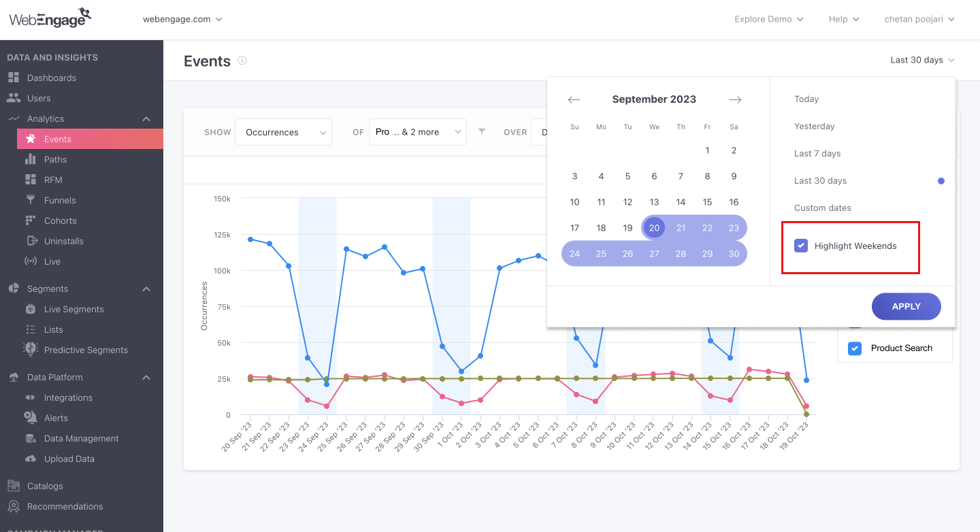
Task: Click the Funnels icon
Action: tap(31, 200)
